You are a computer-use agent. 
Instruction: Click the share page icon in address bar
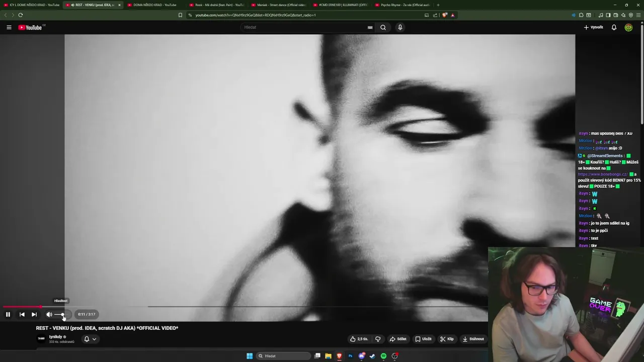click(435, 15)
